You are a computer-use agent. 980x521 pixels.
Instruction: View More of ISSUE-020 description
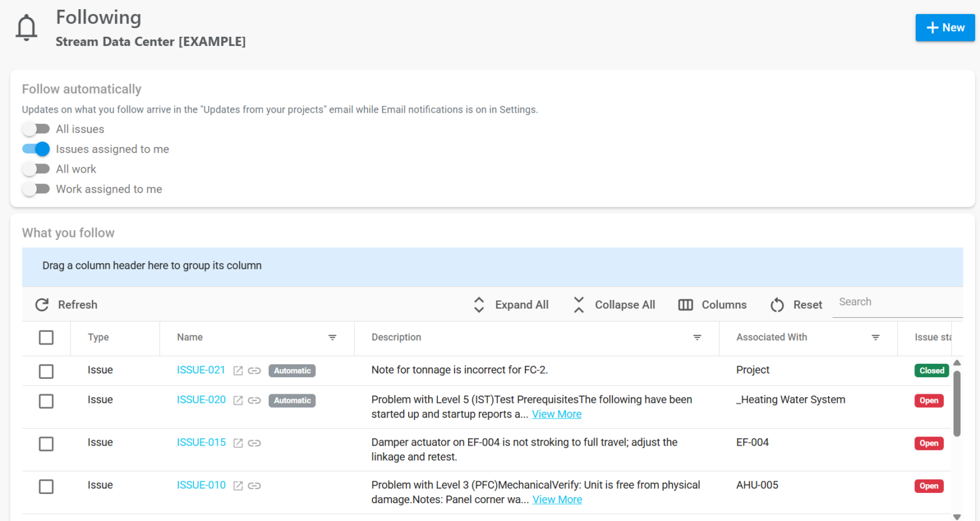(557, 414)
